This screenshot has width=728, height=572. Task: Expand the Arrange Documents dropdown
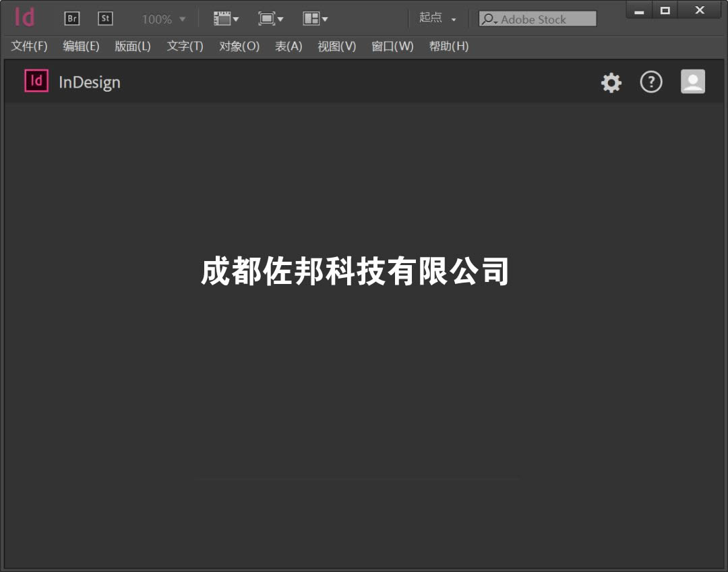pos(315,19)
